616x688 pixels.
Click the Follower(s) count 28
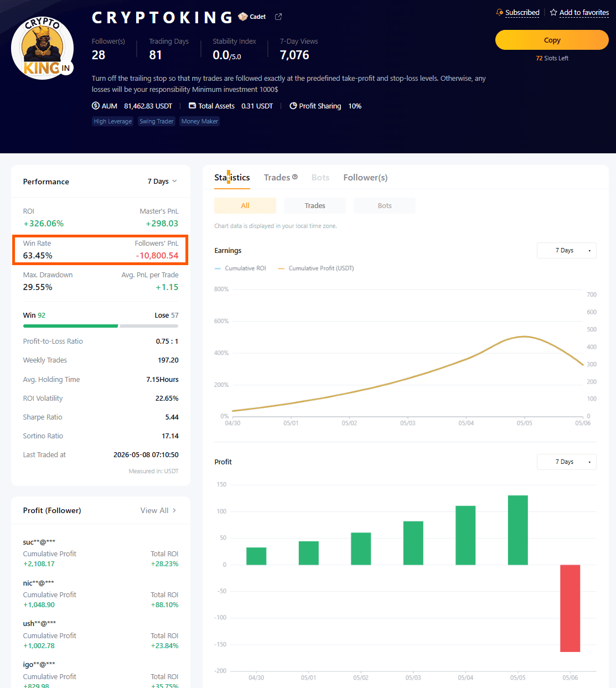99,55
